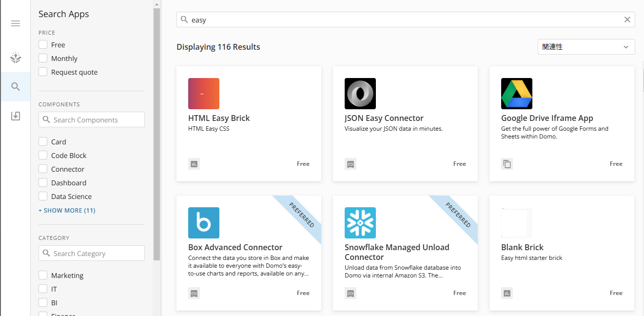Open the 関連性 sort dropdown

[586, 47]
